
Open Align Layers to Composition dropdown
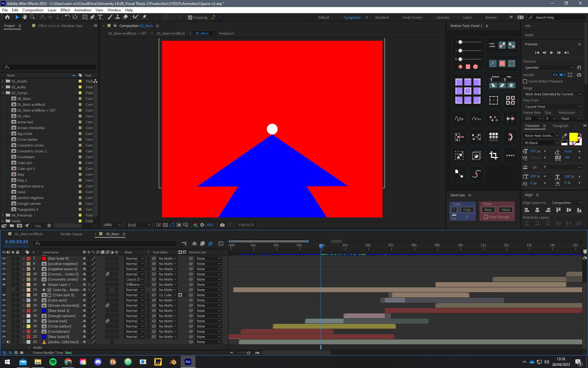pos(566,203)
